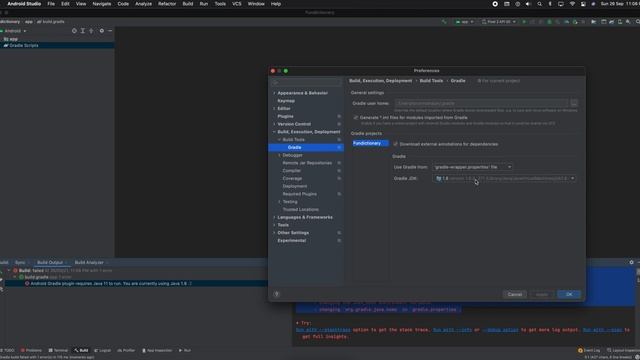Click OK in Preferences dialog

pyautogui.click(x=569, y=294)
